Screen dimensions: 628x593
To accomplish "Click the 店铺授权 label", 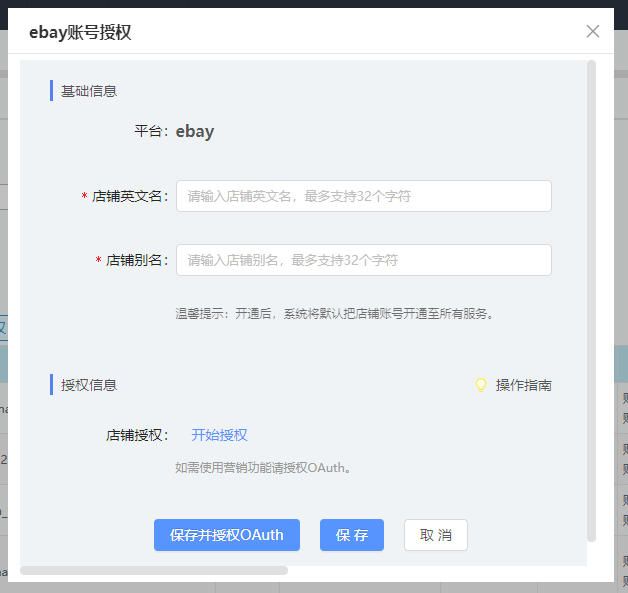I will (137, 435).
